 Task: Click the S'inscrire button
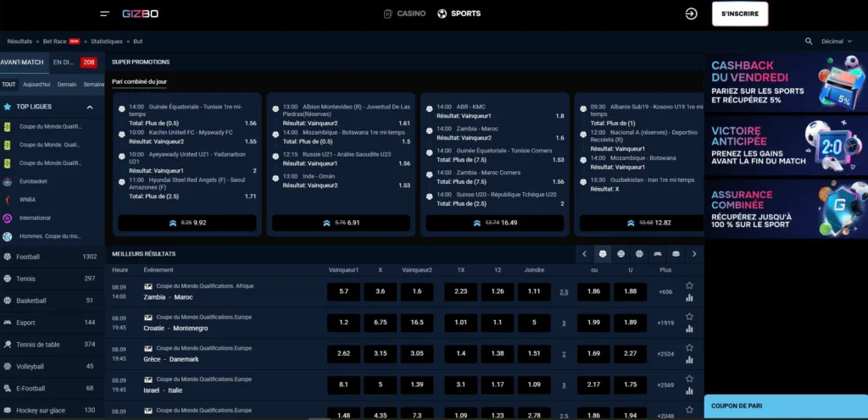point(739,14)
